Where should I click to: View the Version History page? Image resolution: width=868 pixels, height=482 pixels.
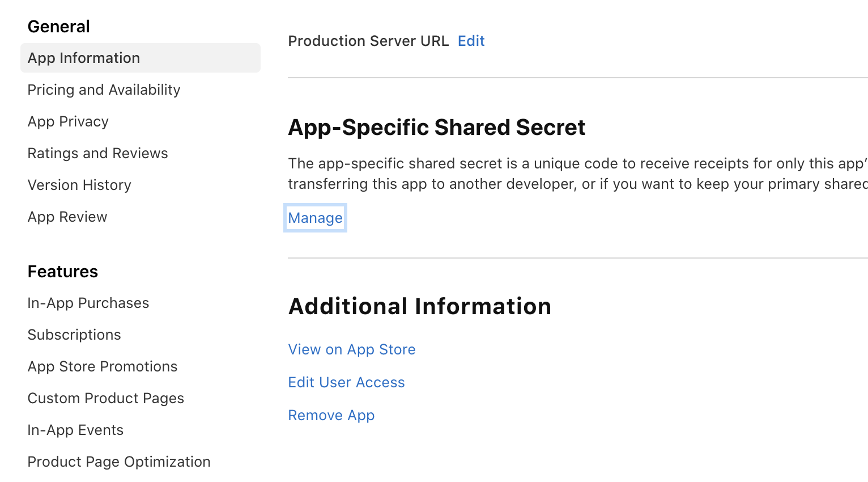pos(79,185)
